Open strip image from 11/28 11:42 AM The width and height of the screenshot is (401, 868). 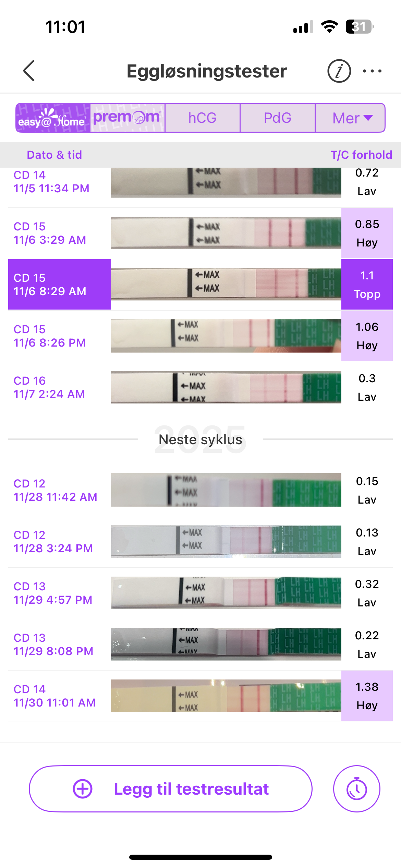pos(226,490)
